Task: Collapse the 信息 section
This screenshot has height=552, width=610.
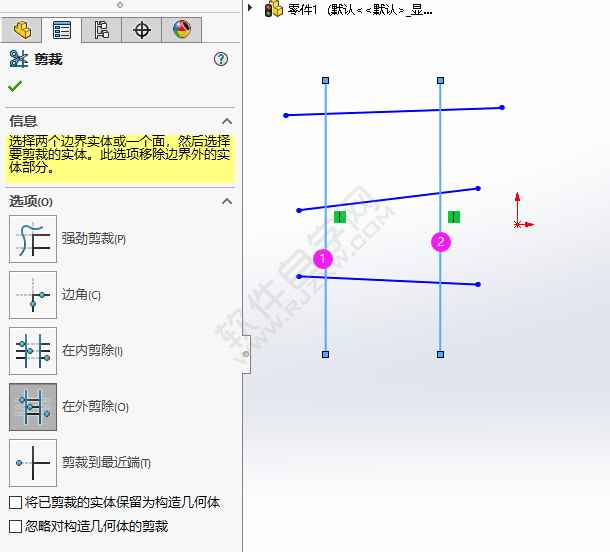Action: coord(227,121)
